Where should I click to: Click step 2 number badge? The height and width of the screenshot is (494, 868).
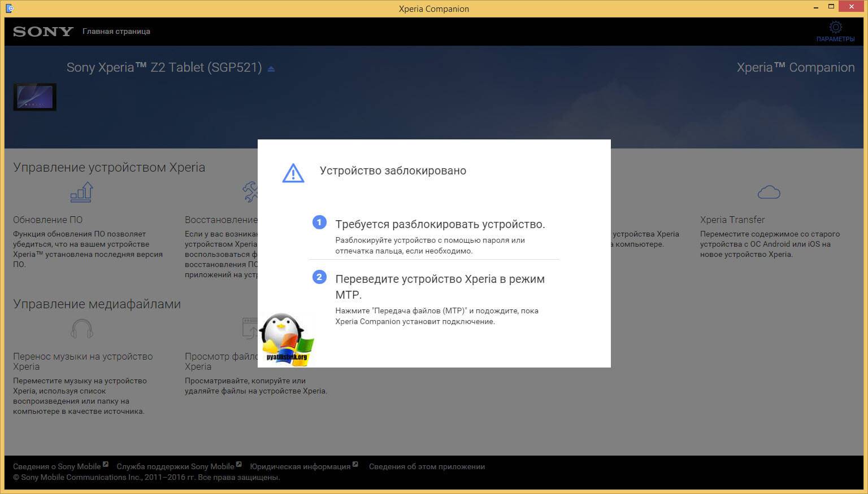[319, 277]
